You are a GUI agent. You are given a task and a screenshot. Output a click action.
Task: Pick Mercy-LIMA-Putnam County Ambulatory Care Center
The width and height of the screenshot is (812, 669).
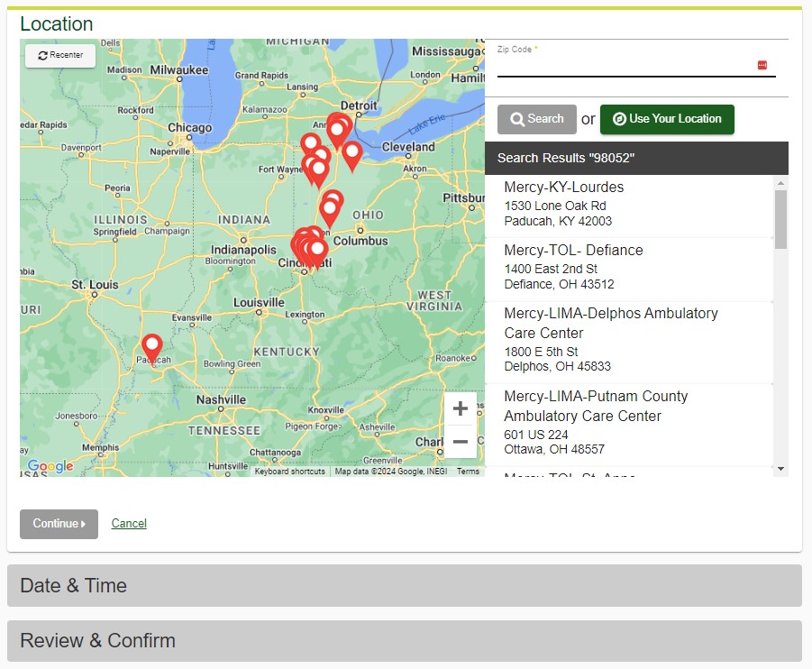pos(629,426)
